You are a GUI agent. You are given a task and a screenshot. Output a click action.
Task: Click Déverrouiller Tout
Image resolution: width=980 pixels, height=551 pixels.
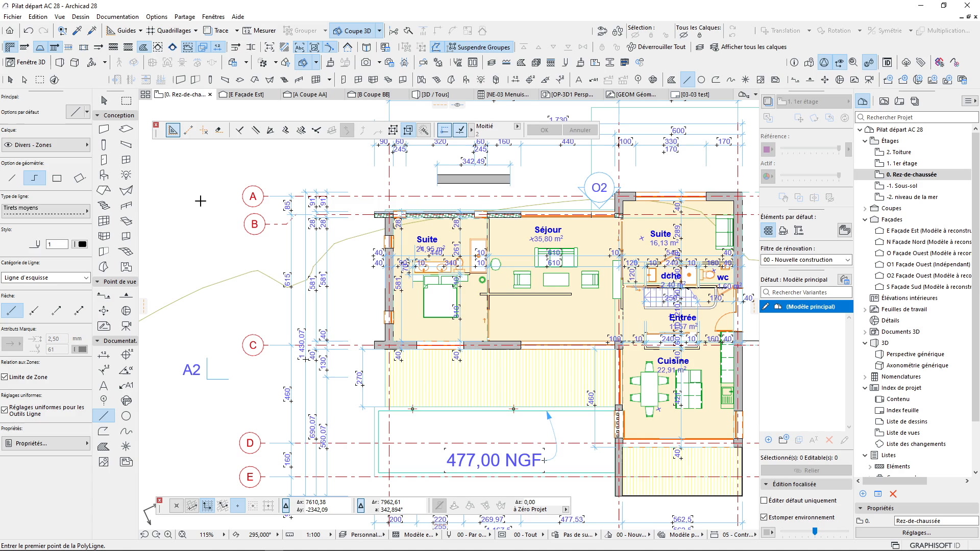pos(656,47)
